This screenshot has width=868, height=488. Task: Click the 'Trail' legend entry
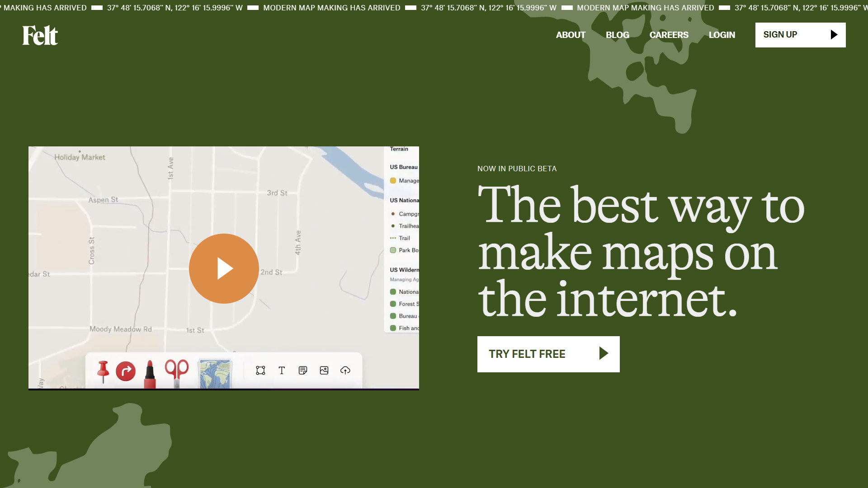(x=404, y=238)
